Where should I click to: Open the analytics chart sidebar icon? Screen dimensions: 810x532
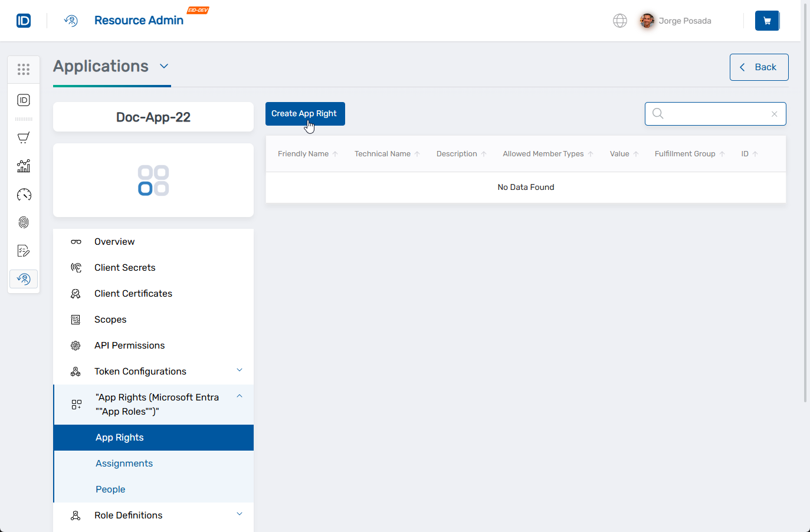24,166
